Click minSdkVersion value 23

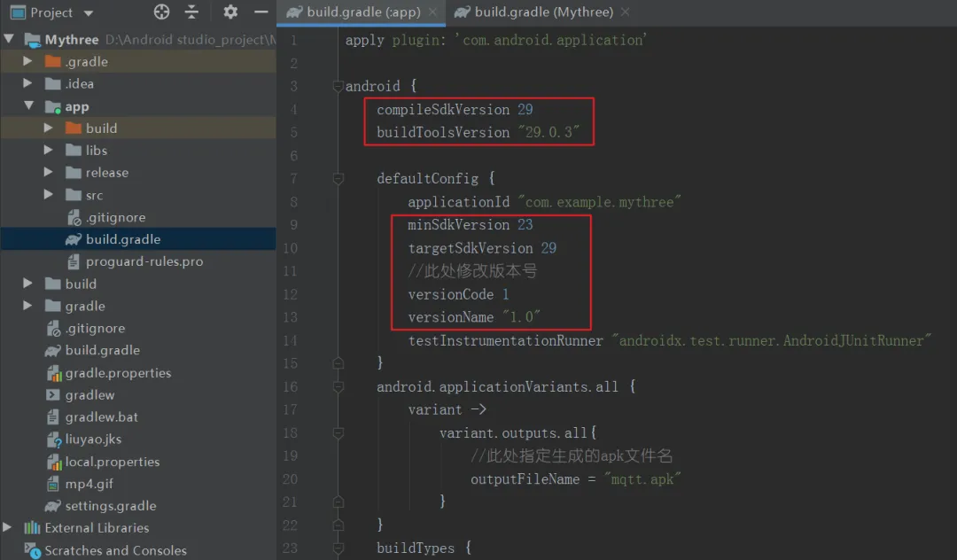tap(525, 224)
